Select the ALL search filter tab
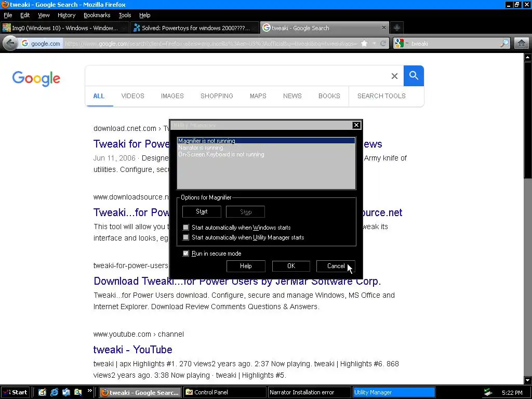 [99, 96]
